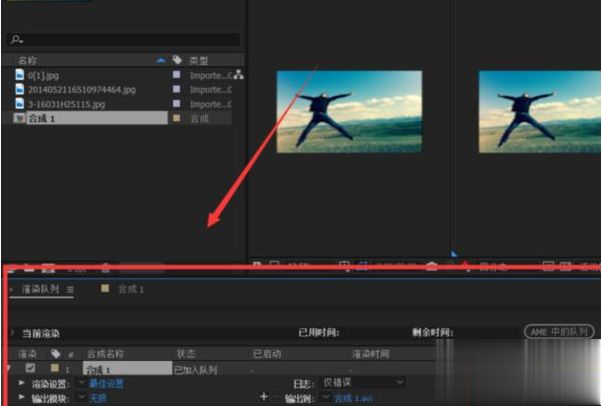Click the file icon of 0[1].jpg
602x406 pixels.
coord(20,75)
